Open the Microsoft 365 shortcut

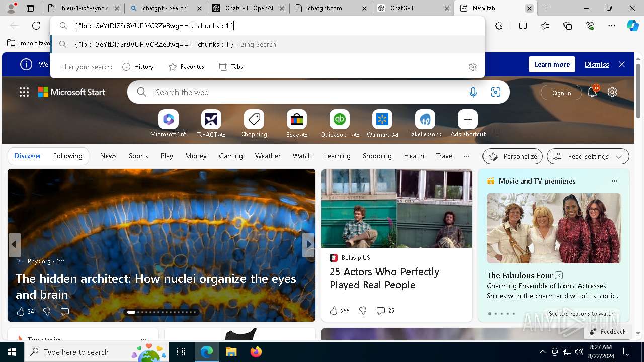coord(169,124)
